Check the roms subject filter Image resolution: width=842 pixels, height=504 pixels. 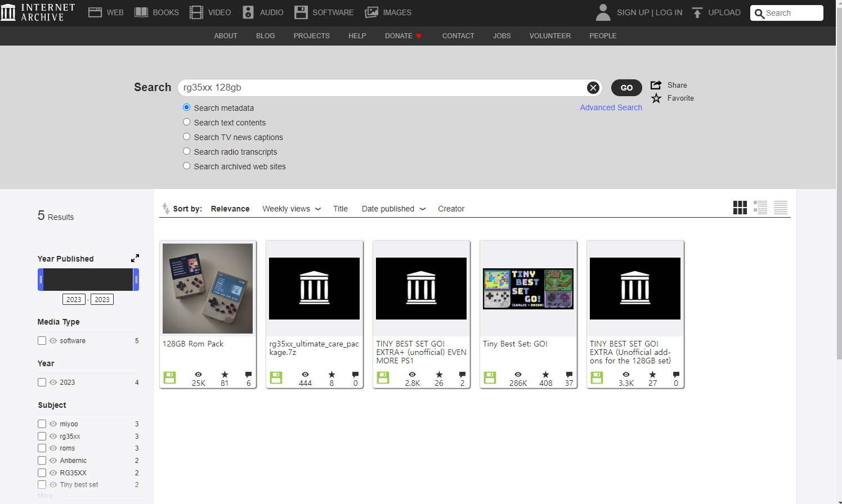pos(42,448)
